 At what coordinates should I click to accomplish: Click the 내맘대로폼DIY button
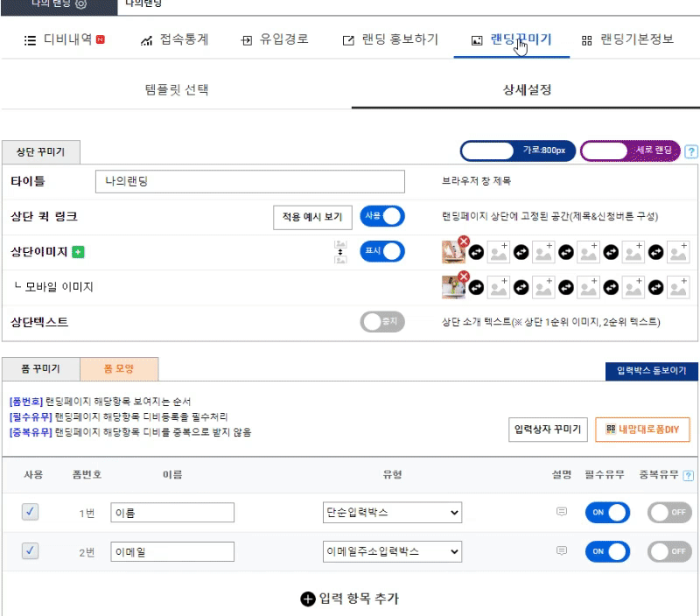click(x=642, y=429)
